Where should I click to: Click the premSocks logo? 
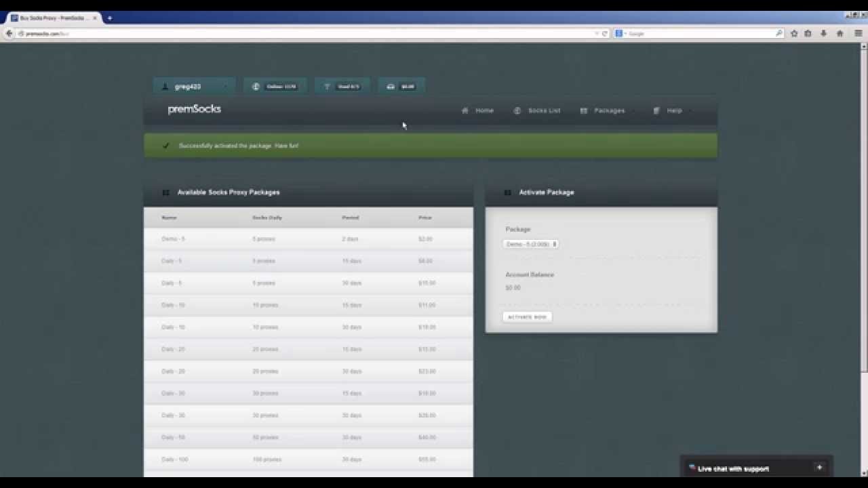195,109
